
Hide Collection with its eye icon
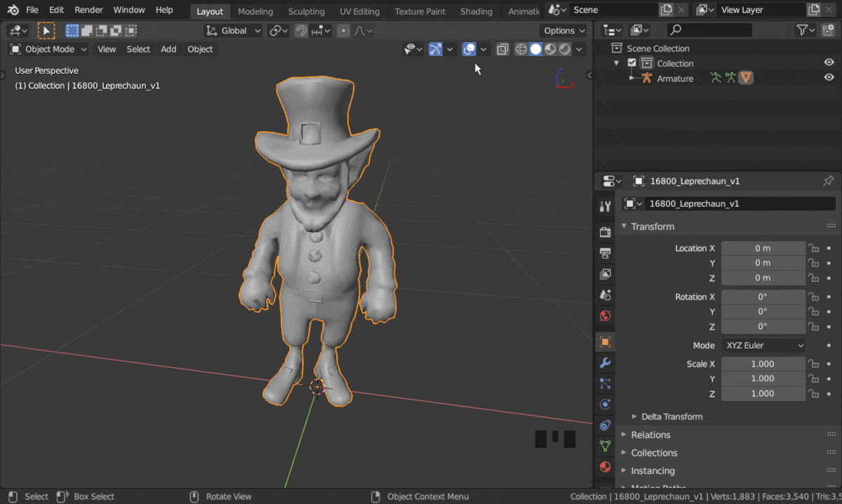click(x=829, y=62)
